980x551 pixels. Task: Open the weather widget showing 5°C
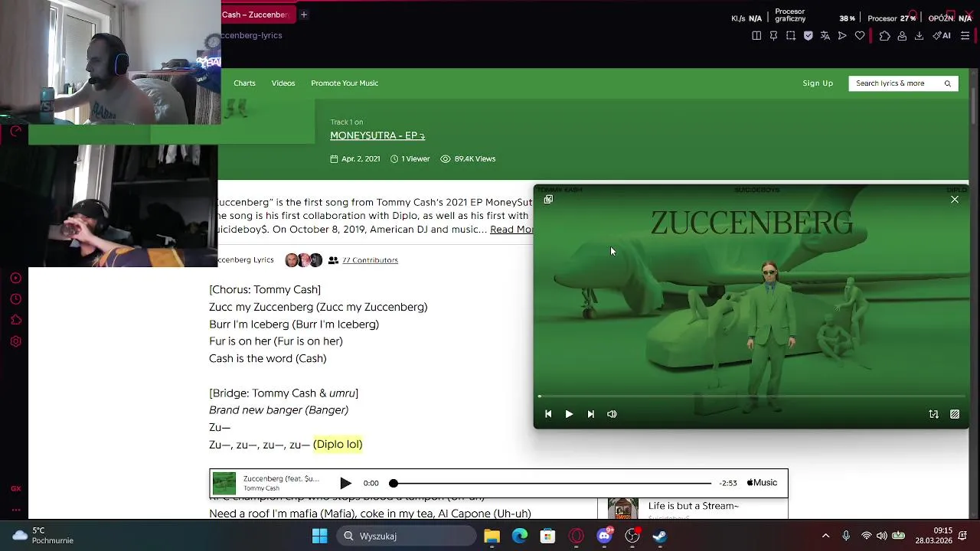[x=44, y=536]
